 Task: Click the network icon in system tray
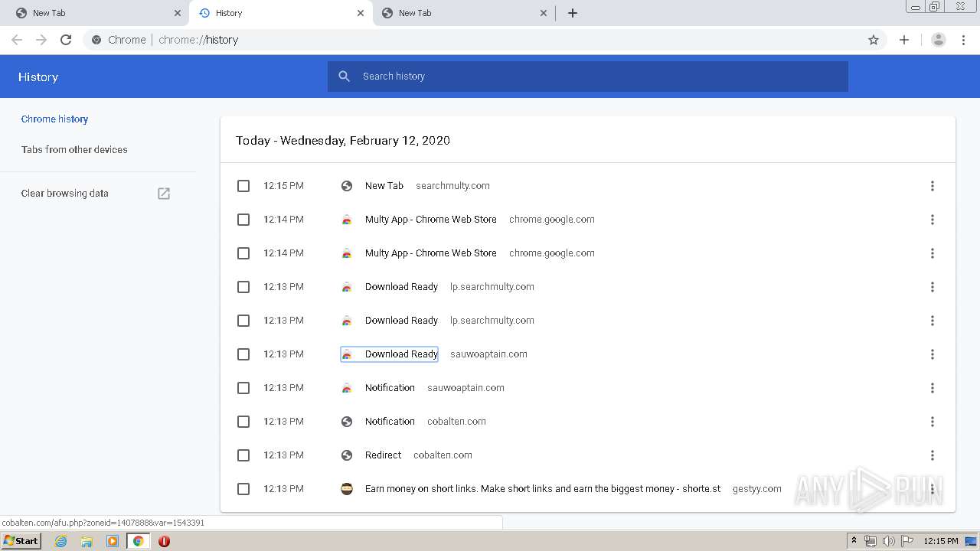tap(871, 541)
